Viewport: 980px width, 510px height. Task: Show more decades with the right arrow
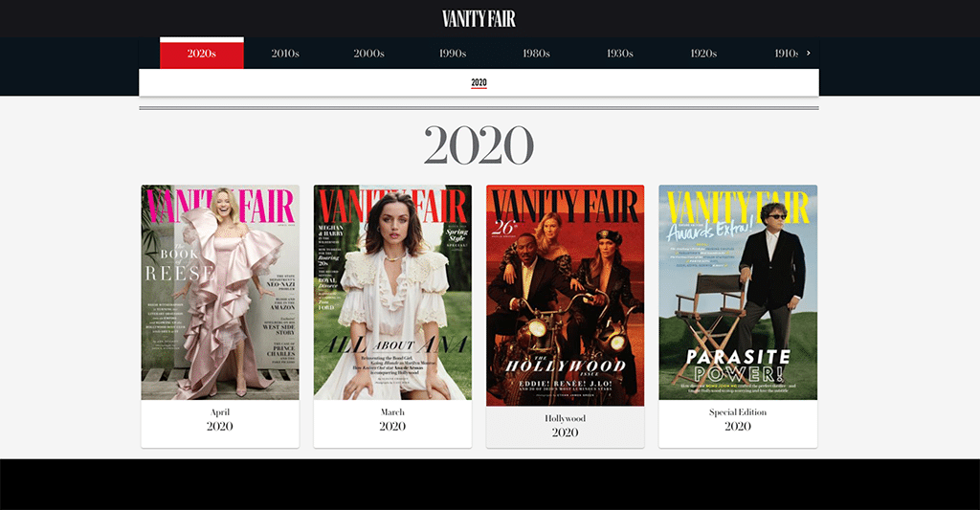point(808,54)
